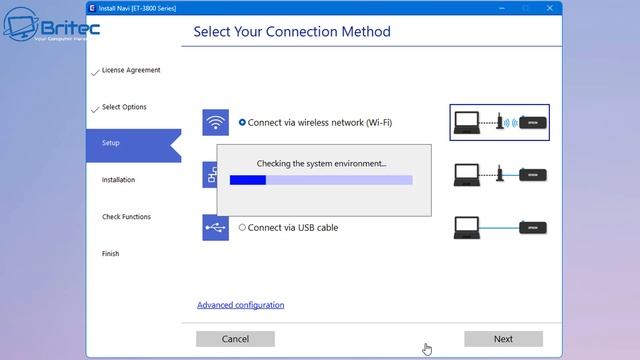This screenshot has height=360, width=640.
Task: Close the Install Navi window
Action: point(549,8)
